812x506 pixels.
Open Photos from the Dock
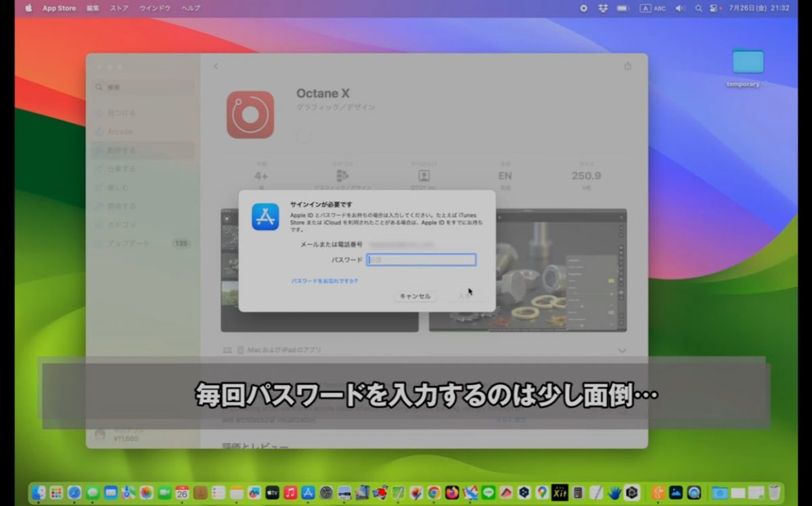(x=147, y=492)
